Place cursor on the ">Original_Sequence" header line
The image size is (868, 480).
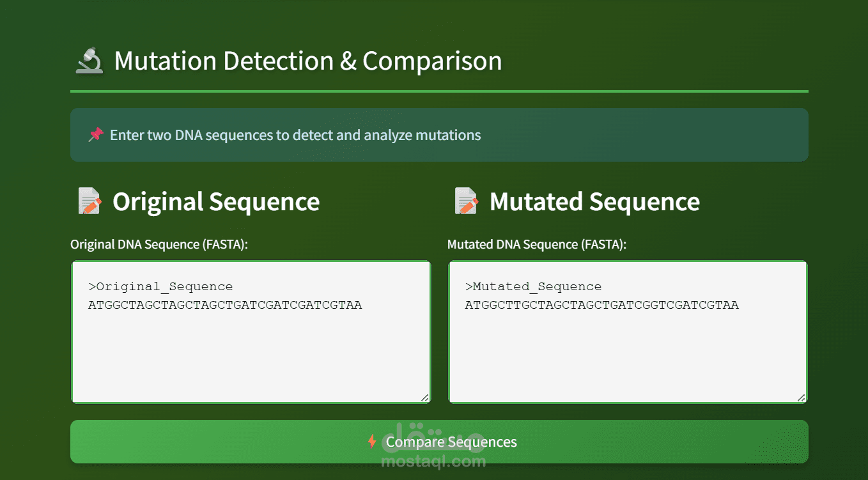coord(161,286)
